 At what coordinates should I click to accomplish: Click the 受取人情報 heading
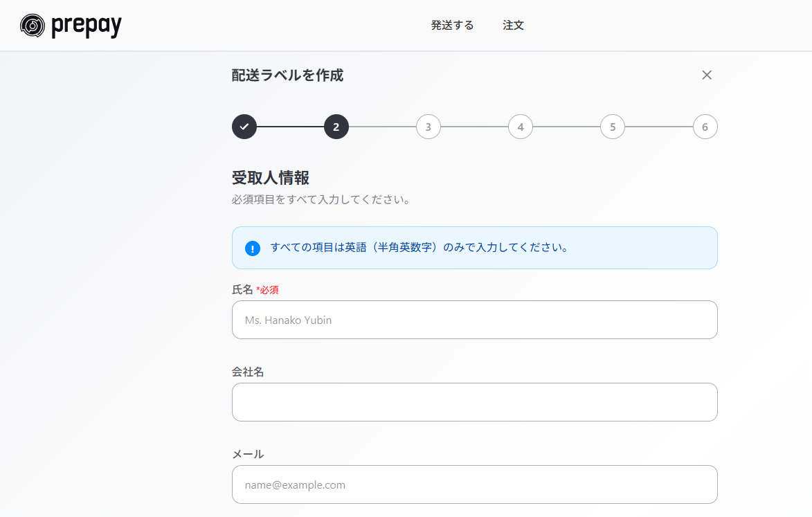[271, 178]
